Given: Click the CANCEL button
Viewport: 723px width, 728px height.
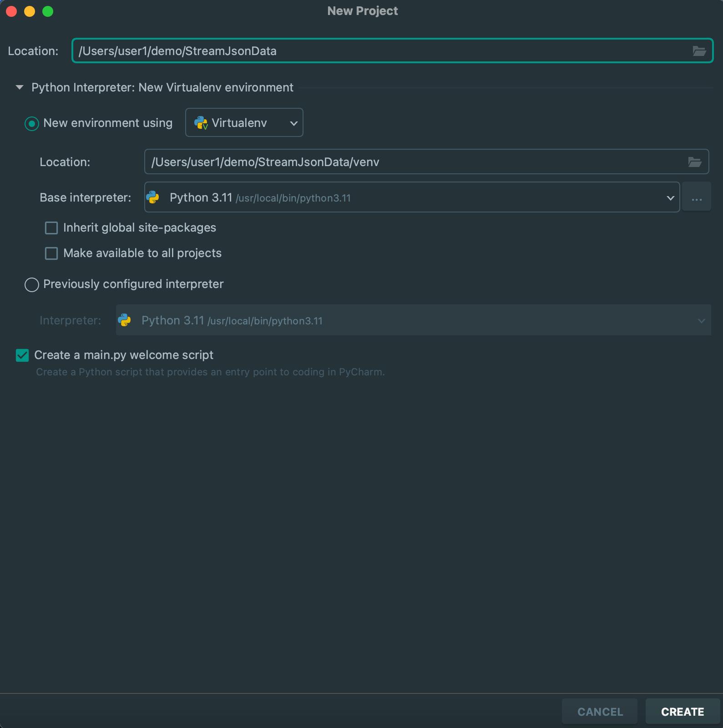Looking at the screenshot, I should (600, 712).
